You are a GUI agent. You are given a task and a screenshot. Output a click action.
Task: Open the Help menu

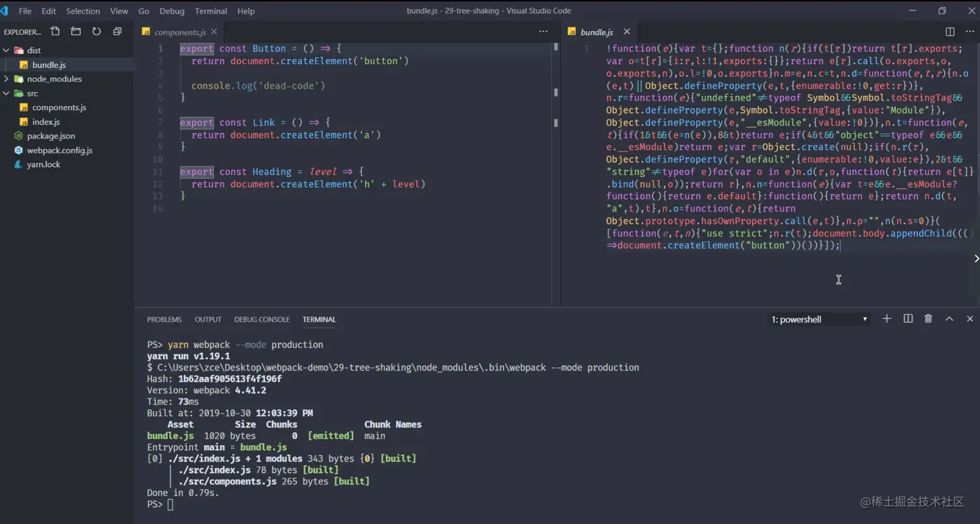pos(246,11)
